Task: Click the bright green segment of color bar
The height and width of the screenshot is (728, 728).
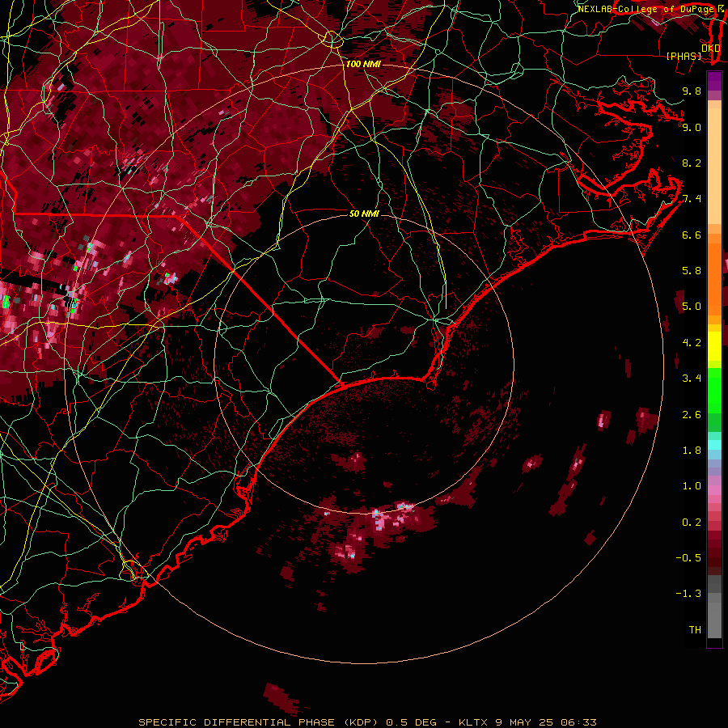Action: (x=714, y=390)
